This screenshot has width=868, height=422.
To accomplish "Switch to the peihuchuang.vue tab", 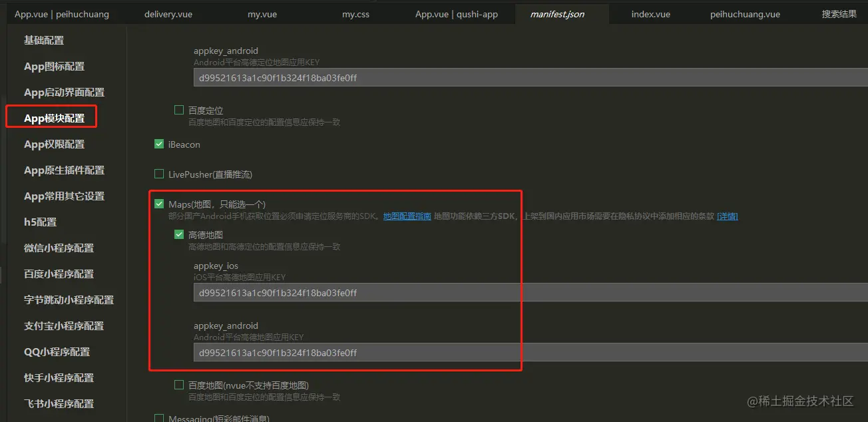I will click(x=744, y=13).
